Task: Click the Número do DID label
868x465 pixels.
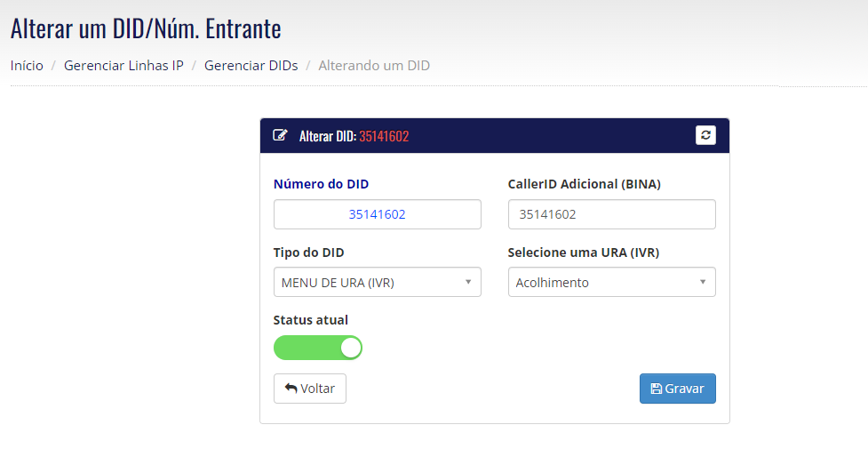Action: click(x=321, y=184)
